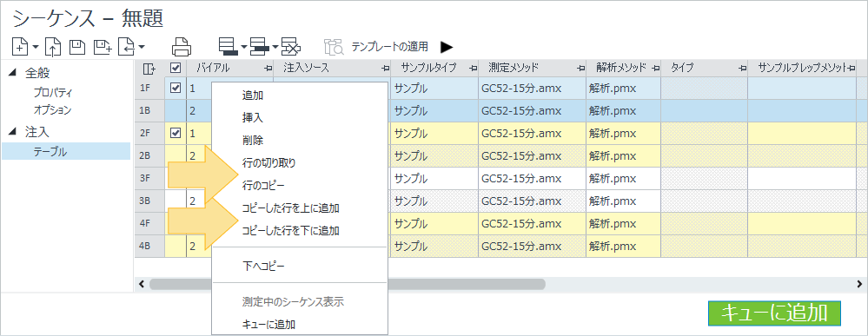The image size is (868, 336).
Task: Click the horizontal scrollbar thumb
Action: pos(347,284)
